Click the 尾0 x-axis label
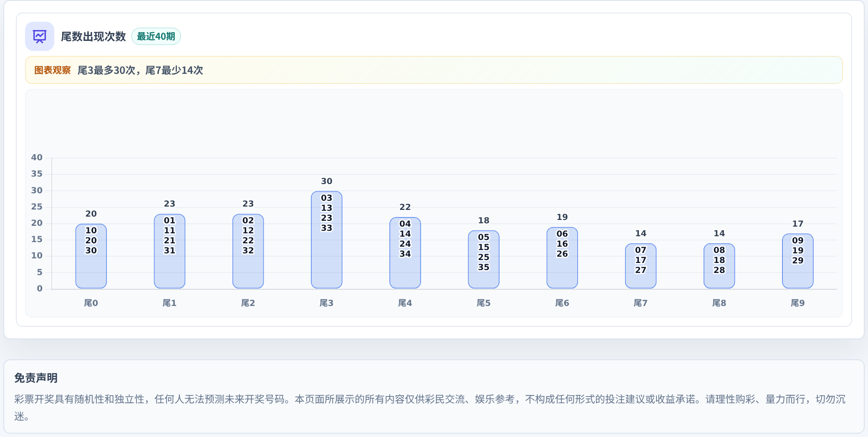 click(x=91, y=303)
